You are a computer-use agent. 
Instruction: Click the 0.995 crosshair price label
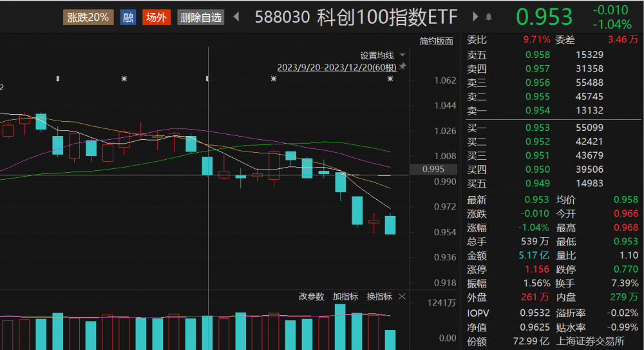click(433, 169)
